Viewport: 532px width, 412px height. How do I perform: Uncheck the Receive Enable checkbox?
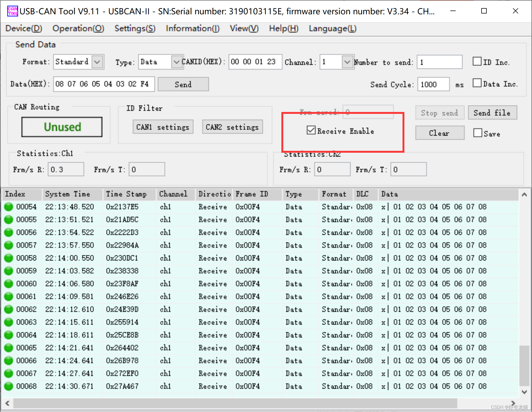click(311, 130)
